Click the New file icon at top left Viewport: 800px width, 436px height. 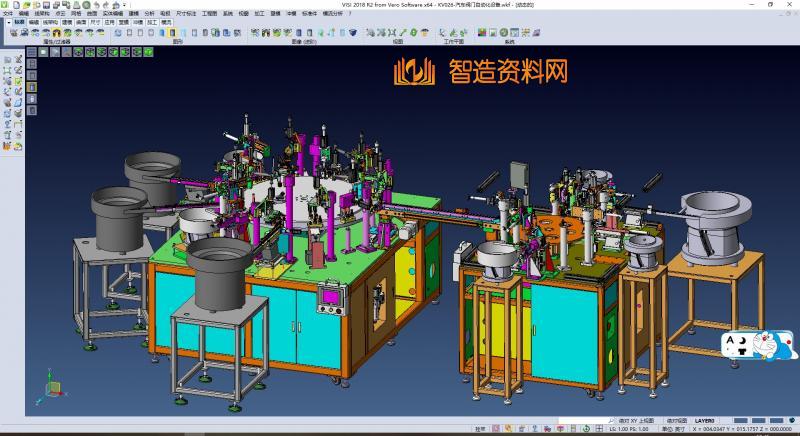click(16, 5)
